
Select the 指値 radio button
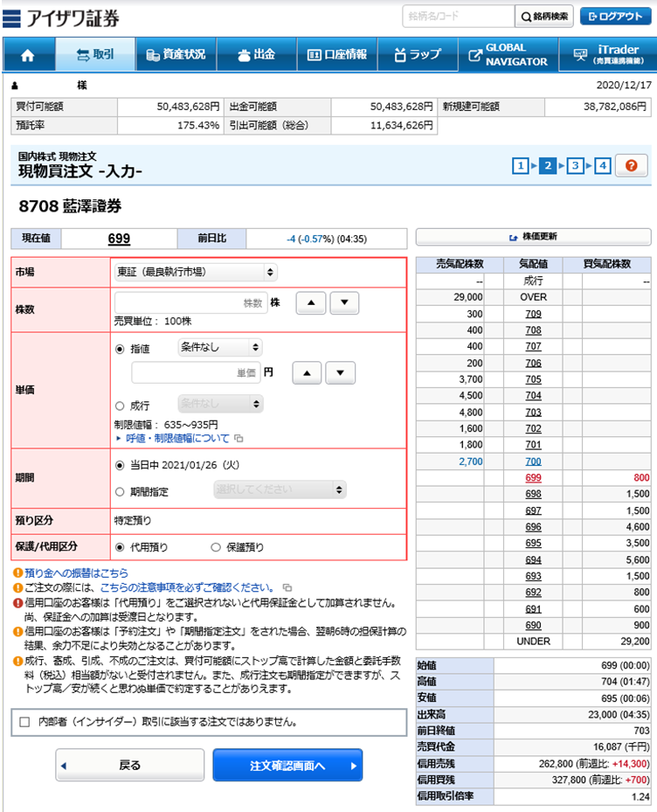point(120,349)
